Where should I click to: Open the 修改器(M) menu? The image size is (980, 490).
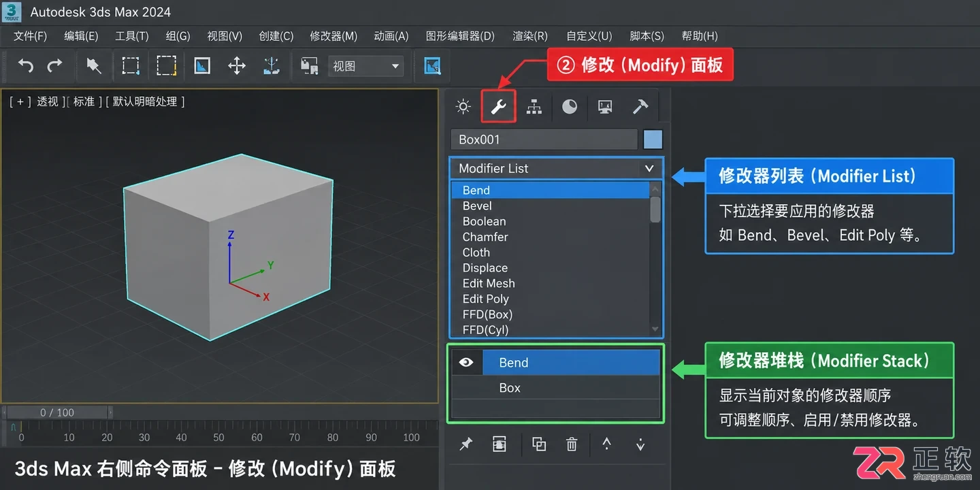tap(333, 36)
